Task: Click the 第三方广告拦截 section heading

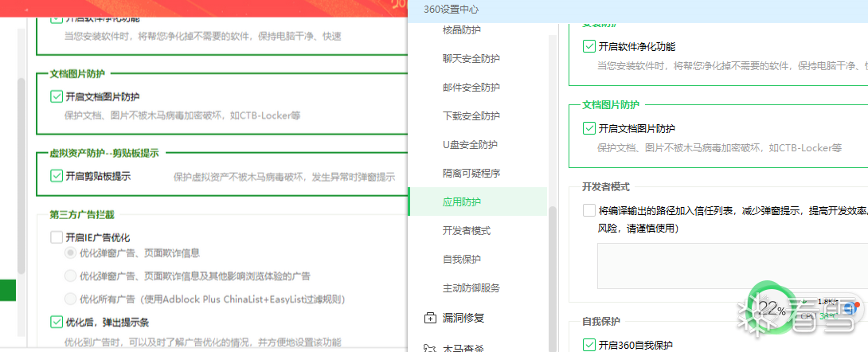Action: pyautogui.click(x=82, y=215)
